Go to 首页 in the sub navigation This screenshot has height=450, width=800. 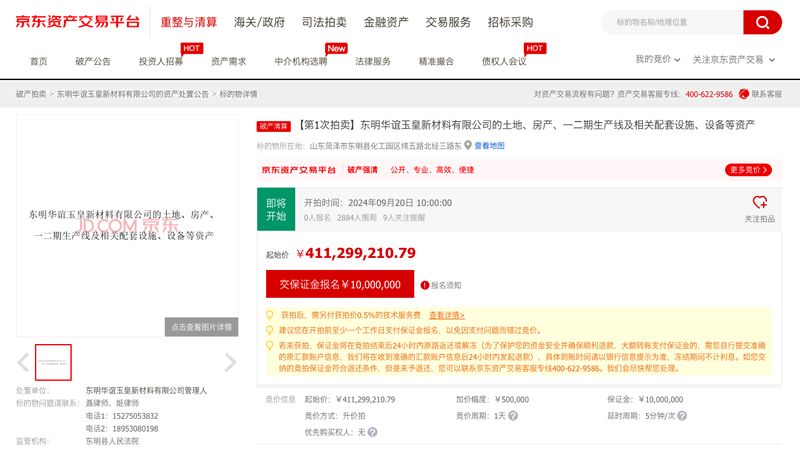[x=38, y=62]
